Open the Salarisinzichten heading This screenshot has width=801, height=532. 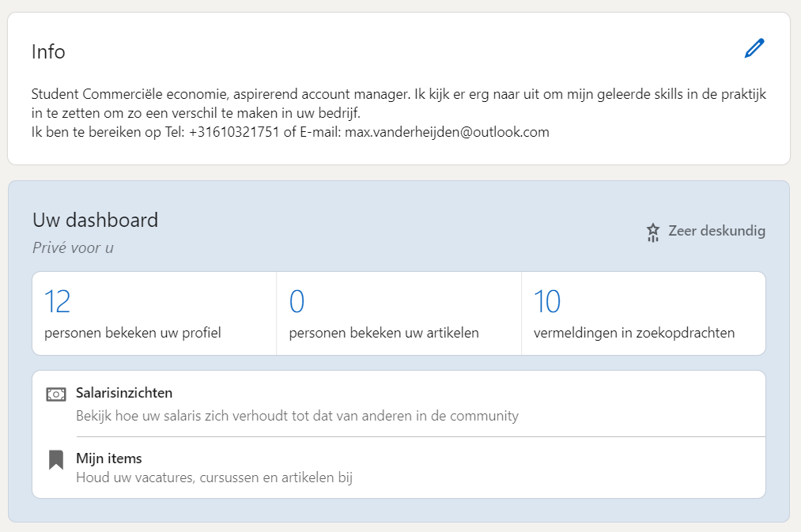click(124, 393)
